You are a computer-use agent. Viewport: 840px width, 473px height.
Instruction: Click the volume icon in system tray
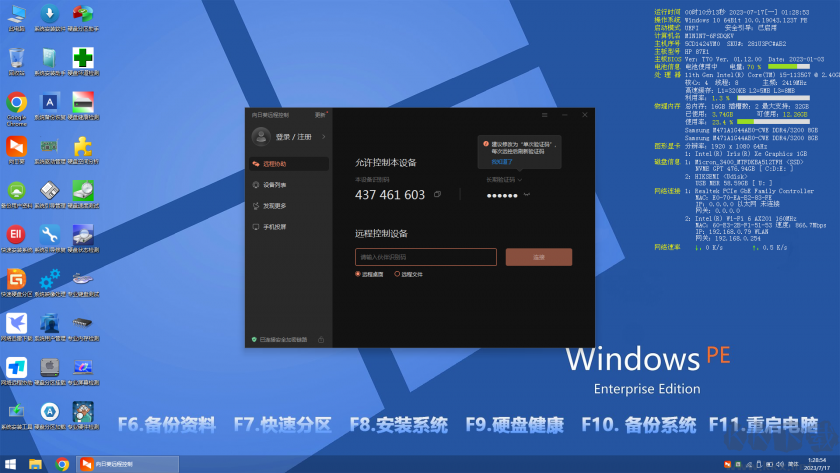[780, 464]
